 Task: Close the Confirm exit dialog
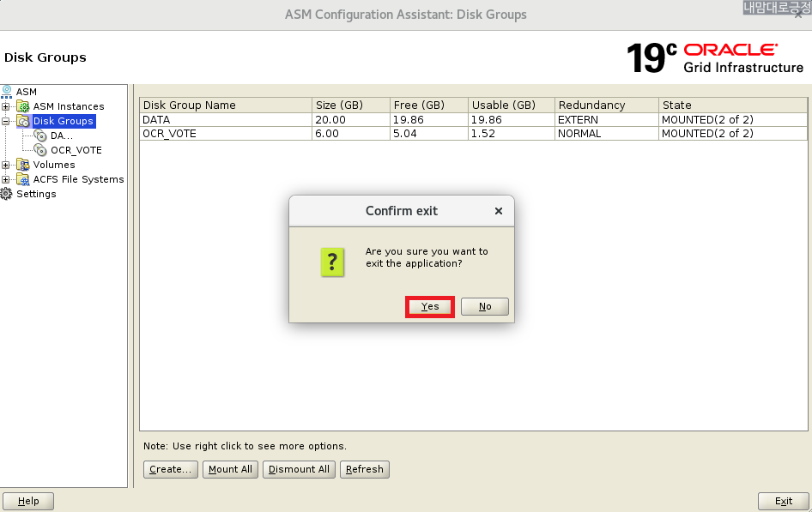[x=499, y=211]
